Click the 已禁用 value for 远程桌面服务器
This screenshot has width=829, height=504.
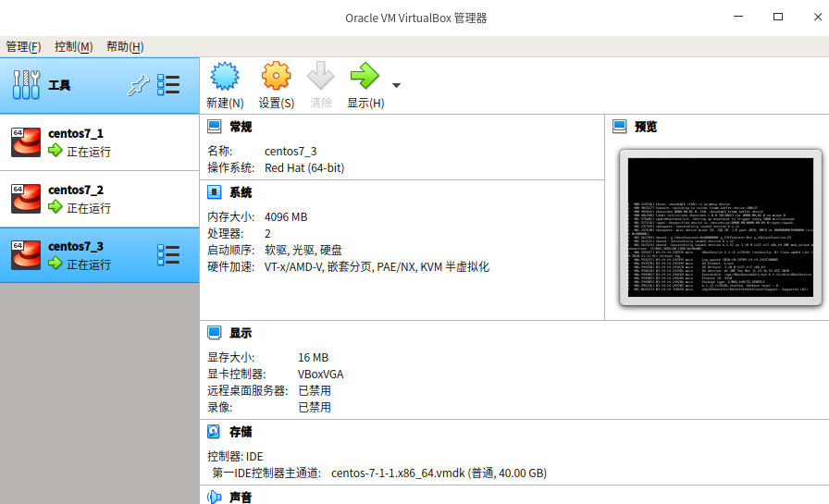(315, 391)
